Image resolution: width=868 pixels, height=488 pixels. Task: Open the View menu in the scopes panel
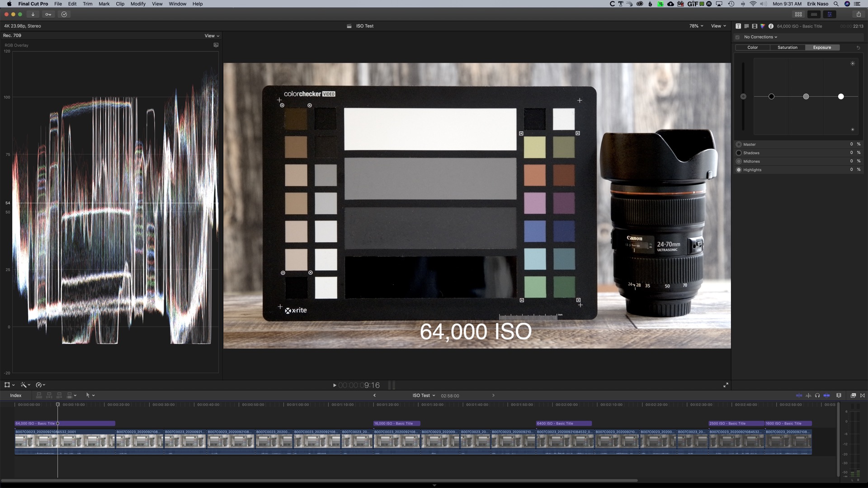211,36
